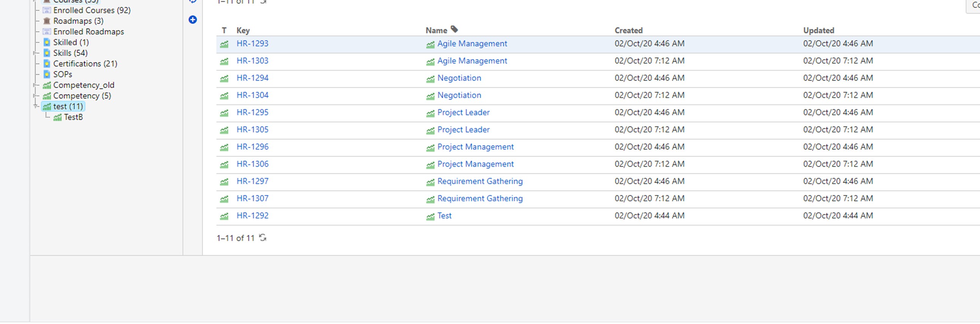The width and height of the screenshot is (980, 324).
Task: Open Requirement Gathering in the HR-1297 row
Action: [480, 181]
